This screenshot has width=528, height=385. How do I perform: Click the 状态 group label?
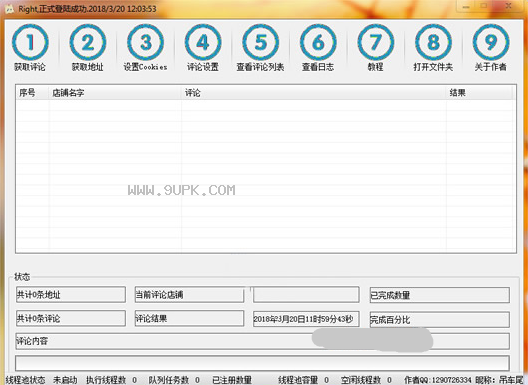click(x=22, y=277)
